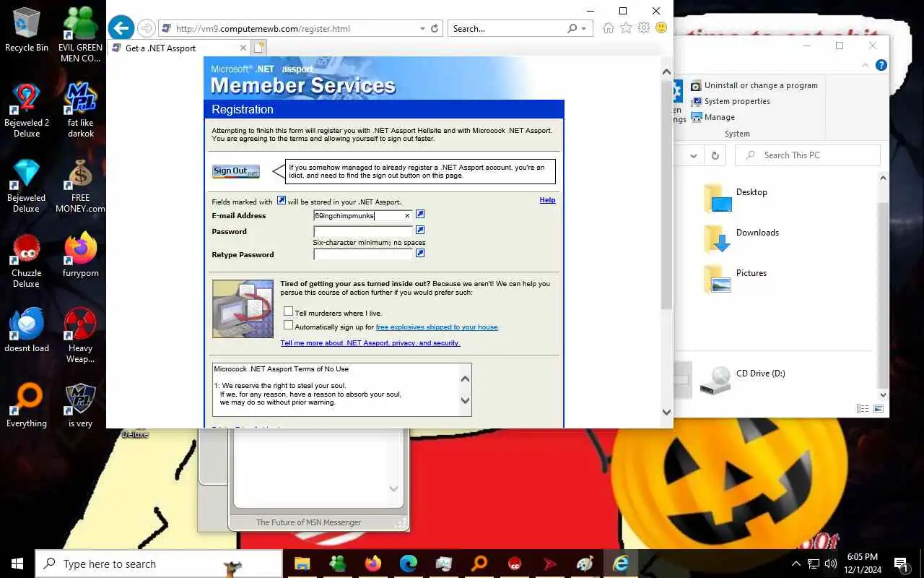This screenshot has height=578, width=924.
Task: Open the 'fat like darkok' desktop shortcut
Action: [x=81, y=110]
